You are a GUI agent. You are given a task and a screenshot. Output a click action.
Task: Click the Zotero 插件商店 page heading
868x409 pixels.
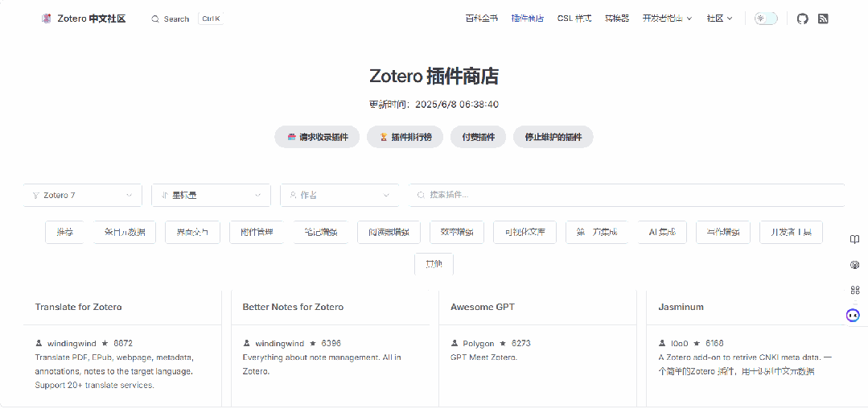pos(434,76)
